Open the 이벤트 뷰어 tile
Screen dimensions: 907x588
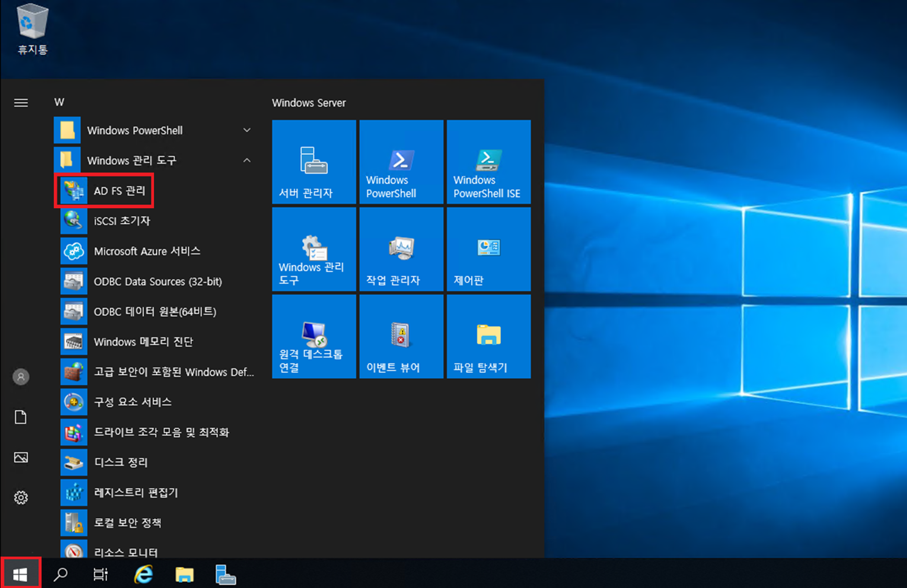click(x=401, y=336)
